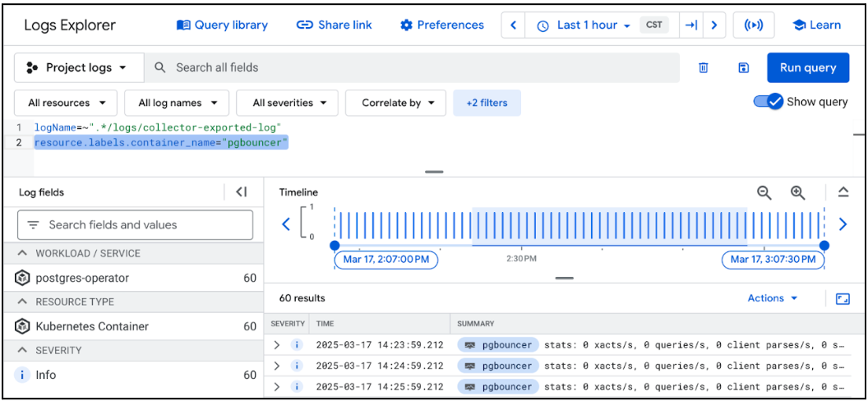868x401 pixels.
Task: Jump to now arrow icon
Action: pos(691,25)
